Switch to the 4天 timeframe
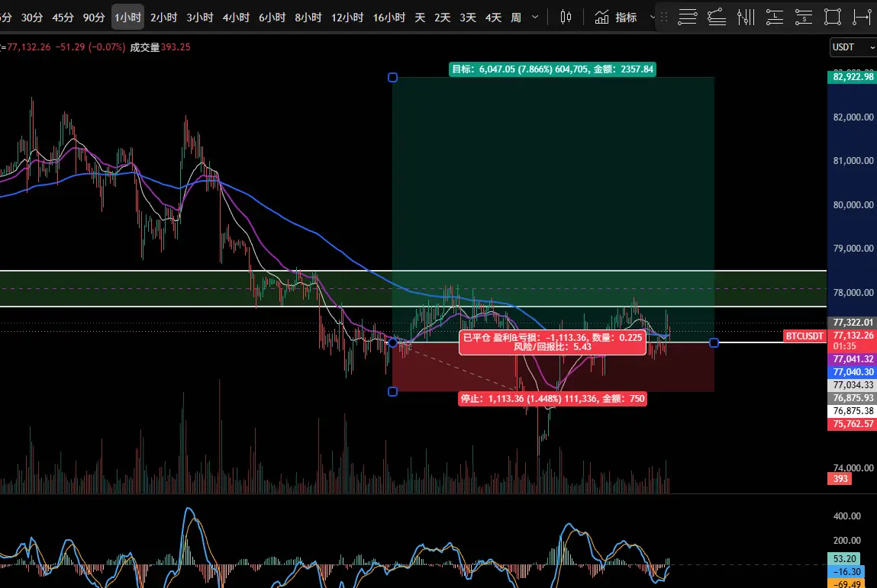The image size is (877, 588). pos(493,18)
